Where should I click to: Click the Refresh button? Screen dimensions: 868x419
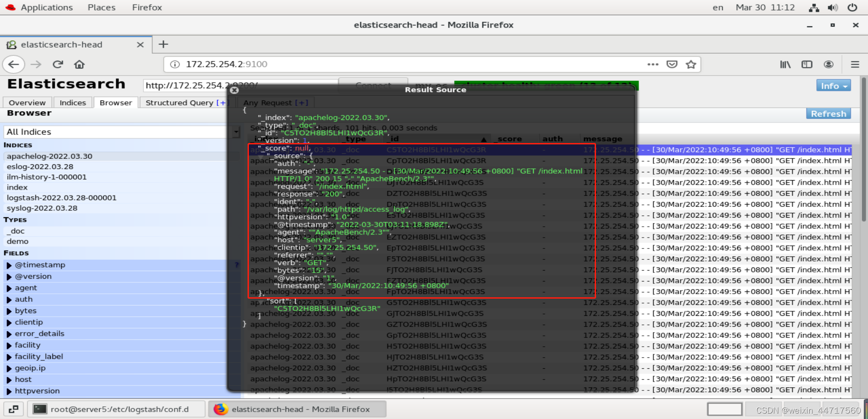[x=828, y=114]
